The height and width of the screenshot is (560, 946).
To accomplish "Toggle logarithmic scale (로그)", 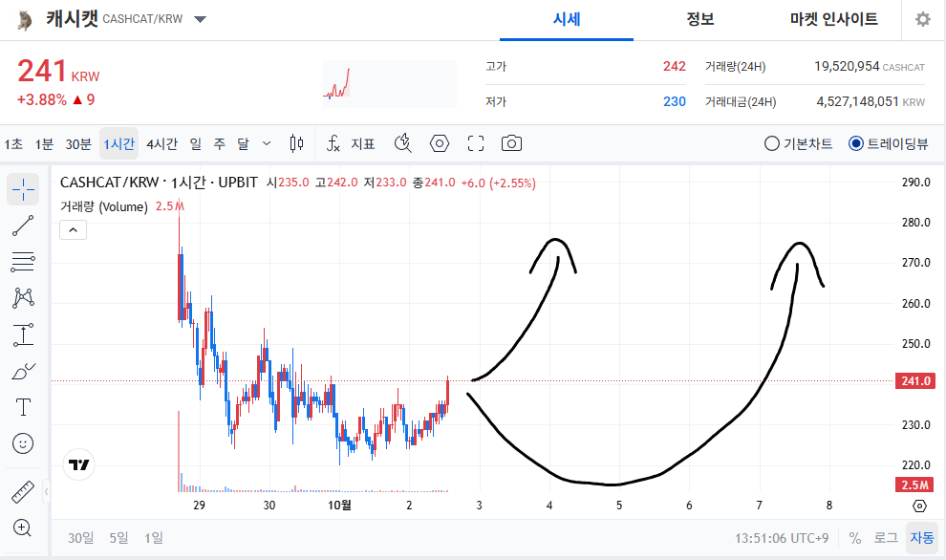I will click(886, 538).
